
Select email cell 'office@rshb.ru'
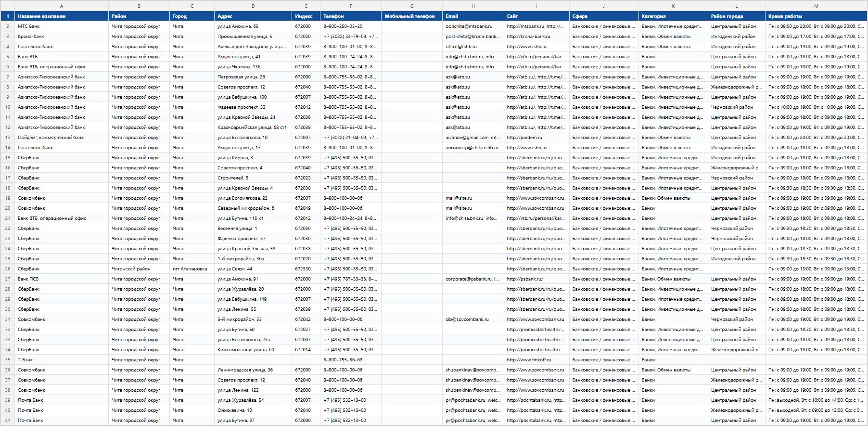coord(473,47)
